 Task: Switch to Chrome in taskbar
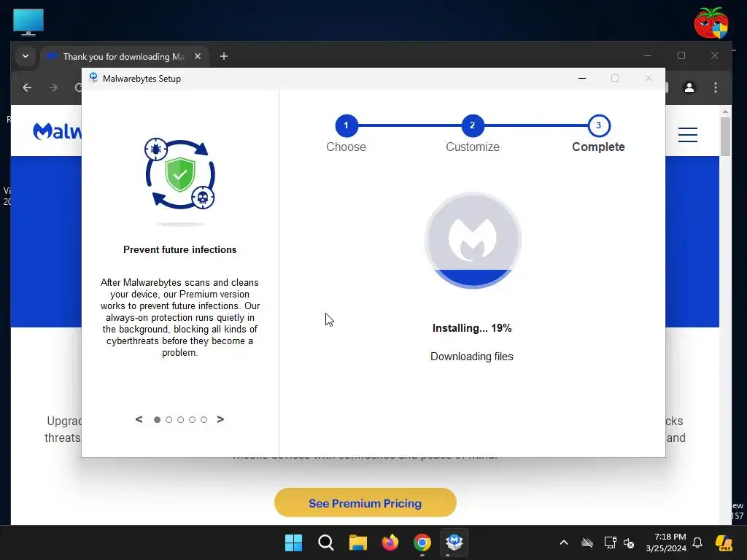pyautogui.click(x=422, y=542)
